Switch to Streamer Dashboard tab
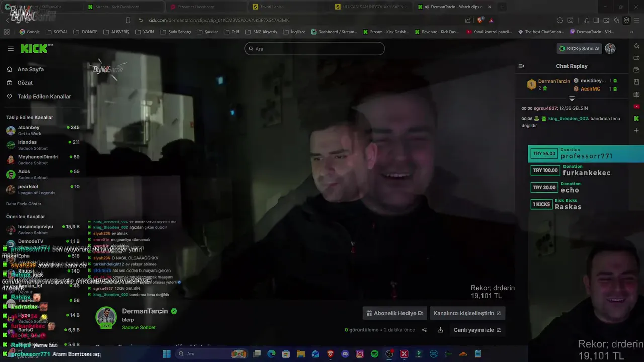This screenshot has height=362, width=644. (x=206, y=7)
